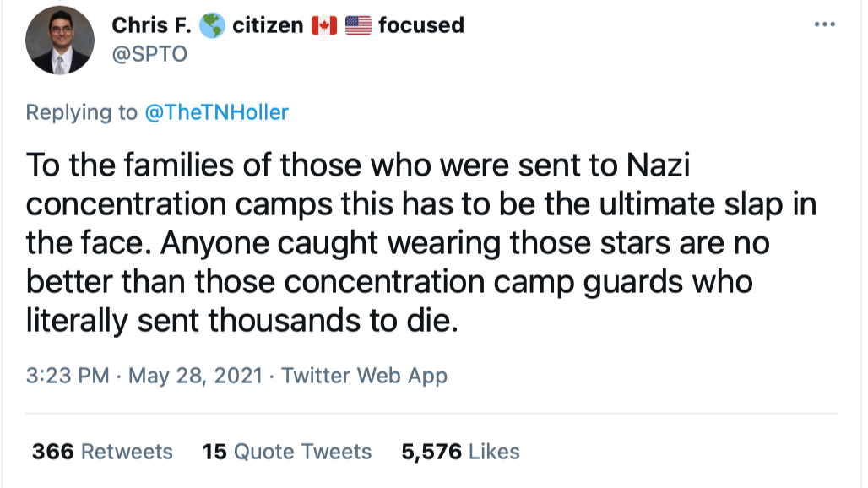Click the May 28, 2021 date
This screenshot has height=488, width=868.
pos(195,376)
